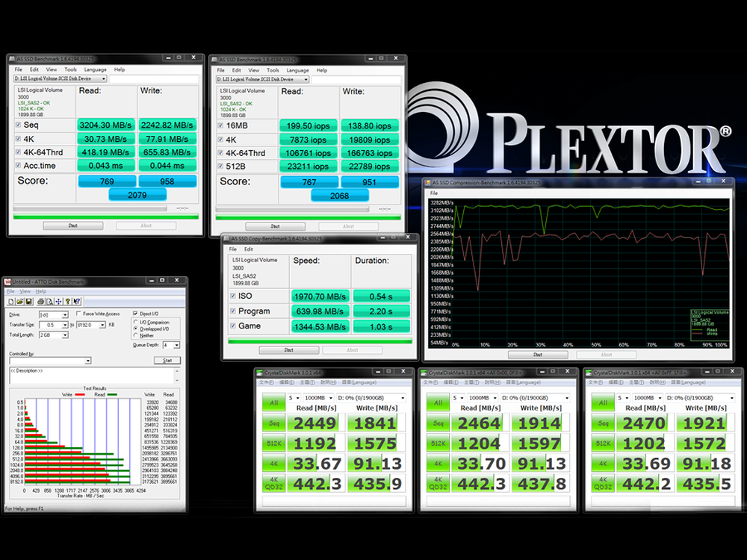Uncheck ISO in AS SSD Copy-Benchmark
Viewport: 747px width, 560px height.
(x=233, y=296)
